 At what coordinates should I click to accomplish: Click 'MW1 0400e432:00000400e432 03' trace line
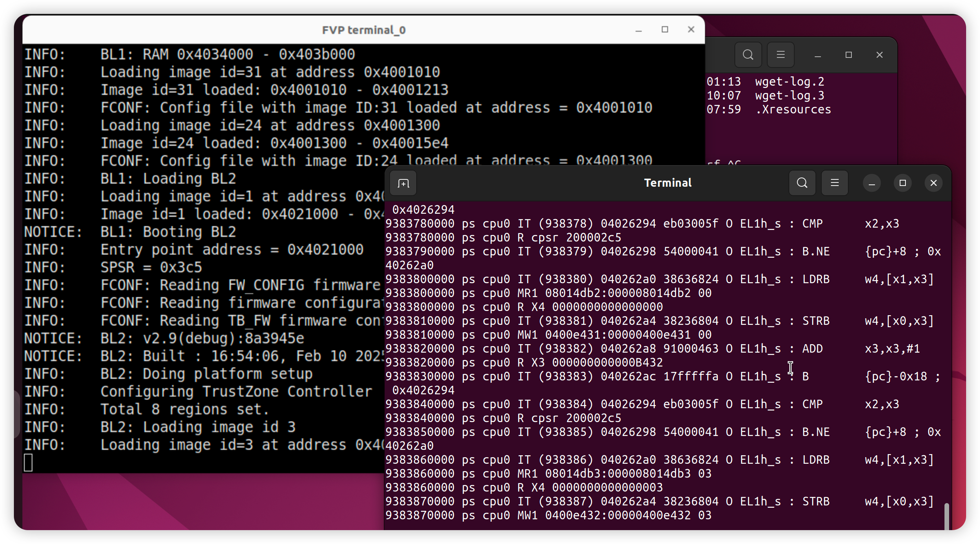tap(548, 515)
